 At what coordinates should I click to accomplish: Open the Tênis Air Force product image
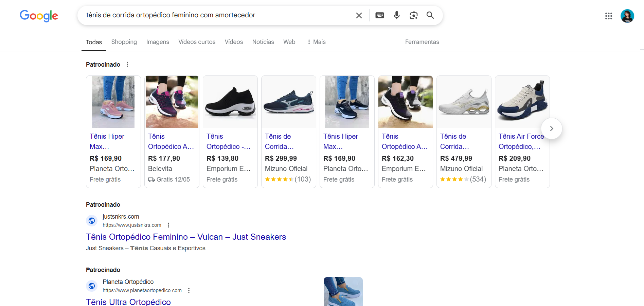click(x=522, y=102)
